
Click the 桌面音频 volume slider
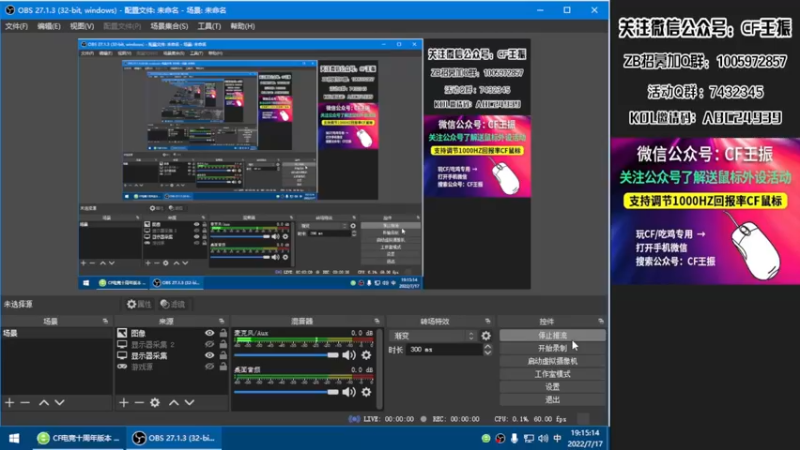click(x=286, y=392)
